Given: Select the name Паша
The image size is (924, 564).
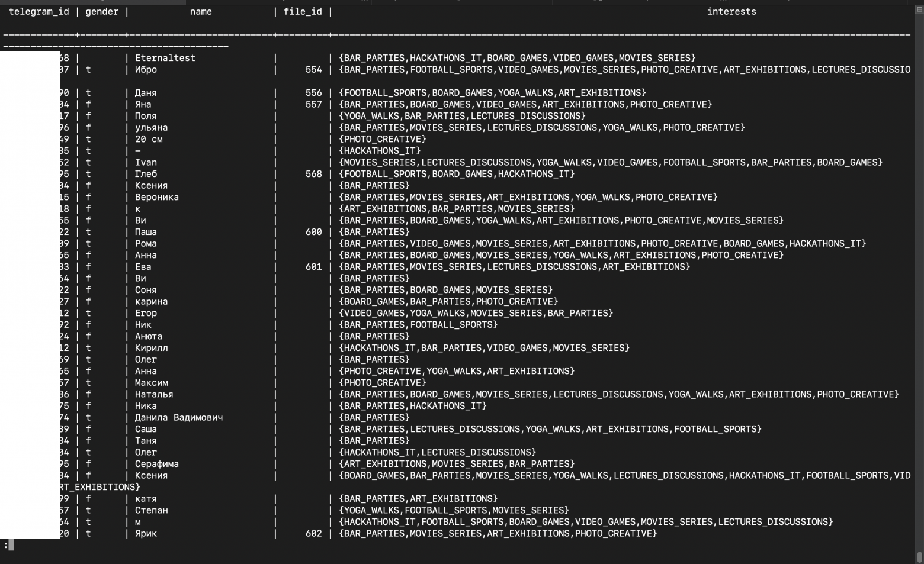Looking at the screenshot, I should click(x=146, y=232).
